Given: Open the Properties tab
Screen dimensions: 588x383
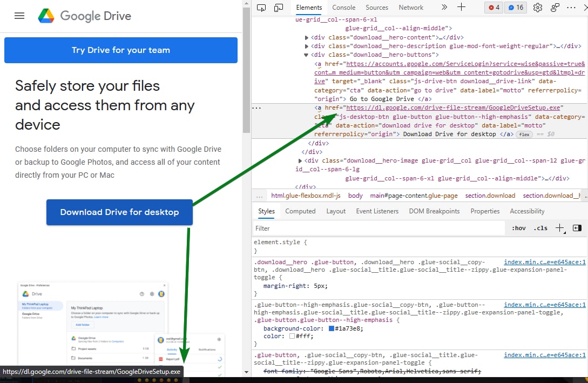Looking at the screenshot, I should [485, 211].
